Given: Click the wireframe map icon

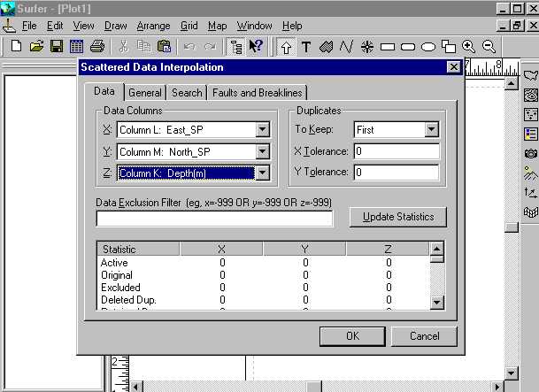Looking at the screenshot, I should [x=531, y=212].
